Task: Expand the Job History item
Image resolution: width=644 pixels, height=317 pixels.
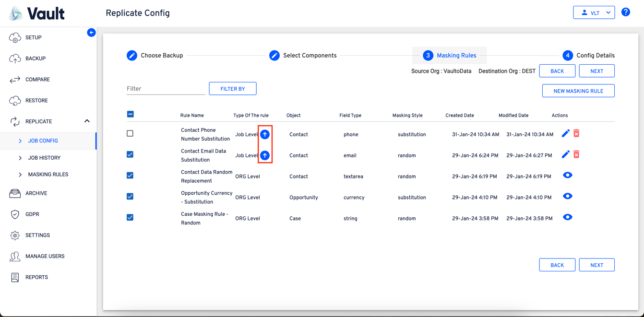Action: tap(44, 158)
